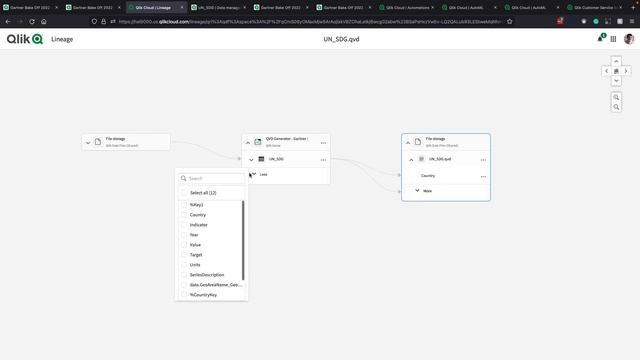Click the search magnifier icon in the field list
This screenshot has height=360, width=640.
point(184,178)
